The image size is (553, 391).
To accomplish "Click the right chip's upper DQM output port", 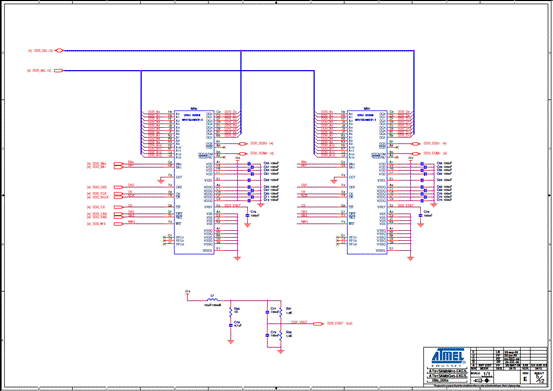I will [x=416, y=143].
